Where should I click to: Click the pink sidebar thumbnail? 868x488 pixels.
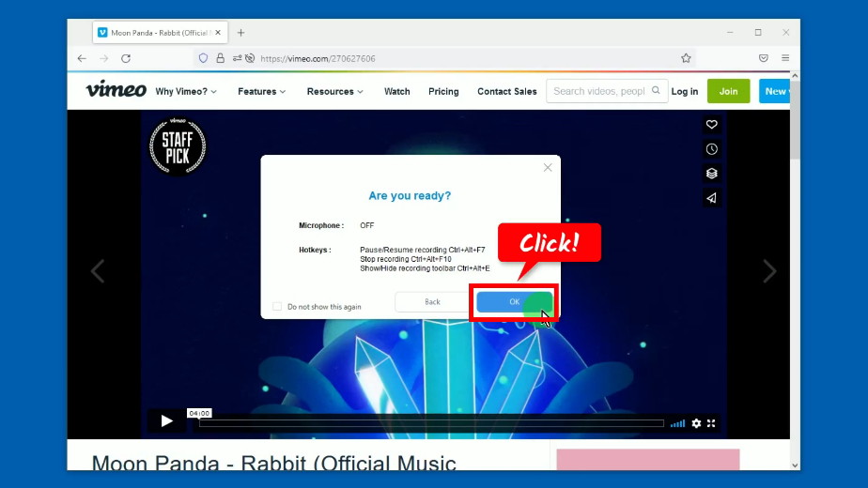tap(648, 460)
